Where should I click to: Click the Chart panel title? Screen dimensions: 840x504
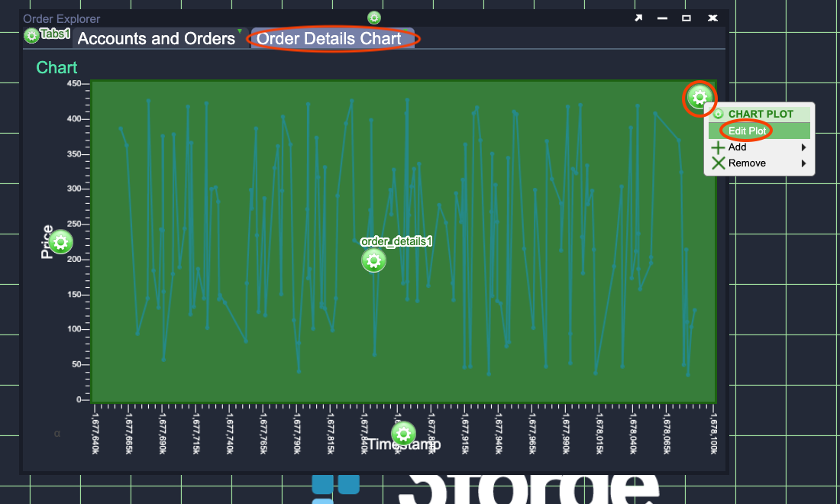tap(57, 67)
